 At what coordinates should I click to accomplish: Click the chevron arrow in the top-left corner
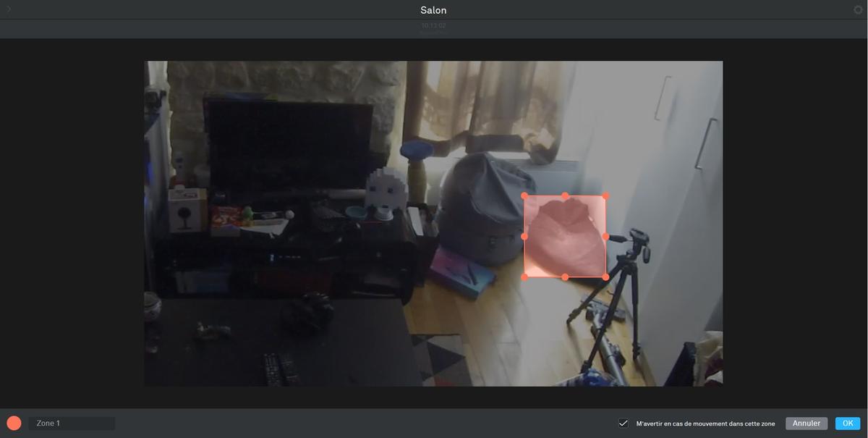pos(9,9)
